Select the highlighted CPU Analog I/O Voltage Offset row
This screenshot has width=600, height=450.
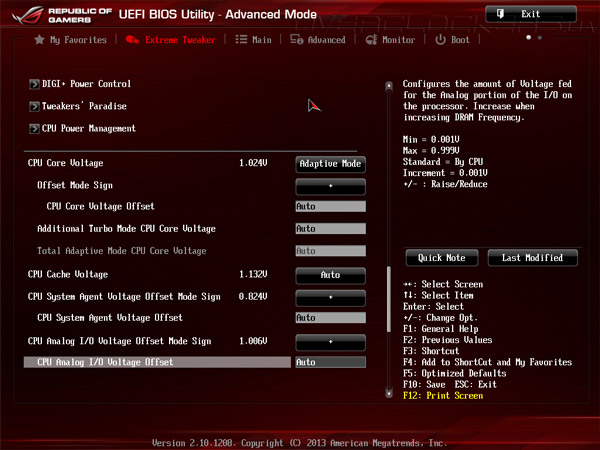pos(157,362)
